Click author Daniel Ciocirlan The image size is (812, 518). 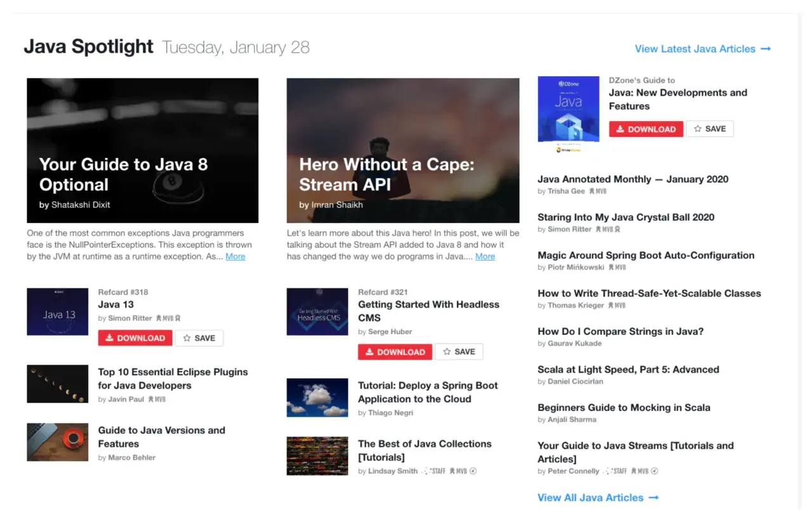tap(575, 382)
